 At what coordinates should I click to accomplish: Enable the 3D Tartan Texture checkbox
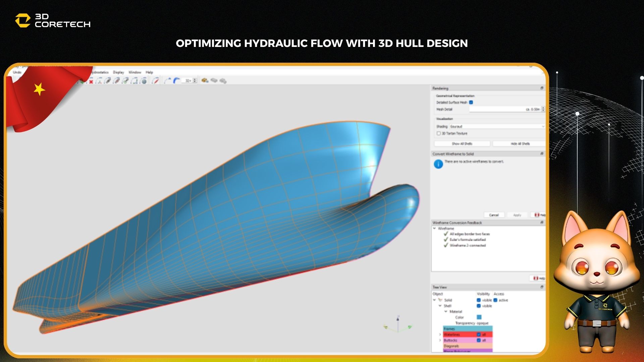coord(438,133)
